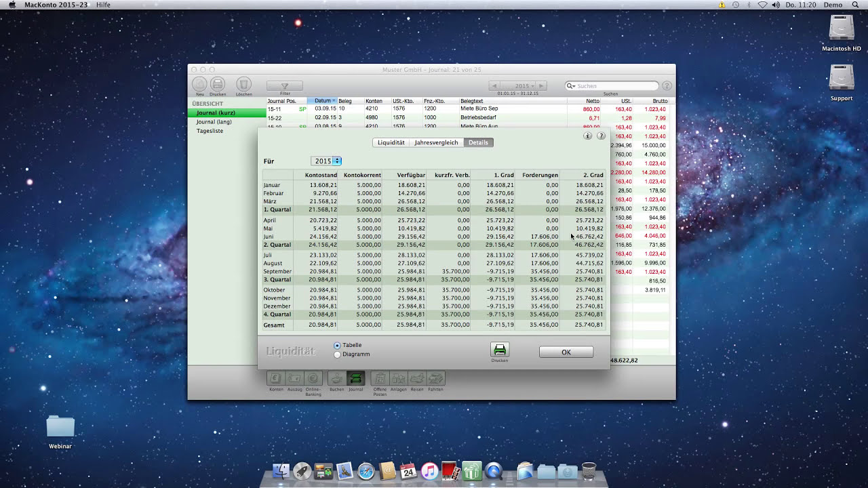
Task: Click the Spotlight magnifier in menu bar
Action: (855, 5)
